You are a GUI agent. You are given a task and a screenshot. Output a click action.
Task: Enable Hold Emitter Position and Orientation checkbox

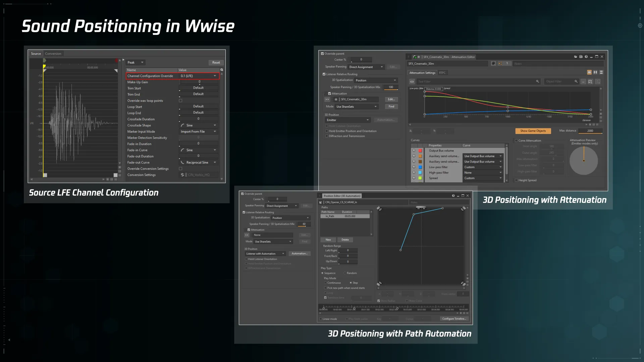[x=326, y=131]
